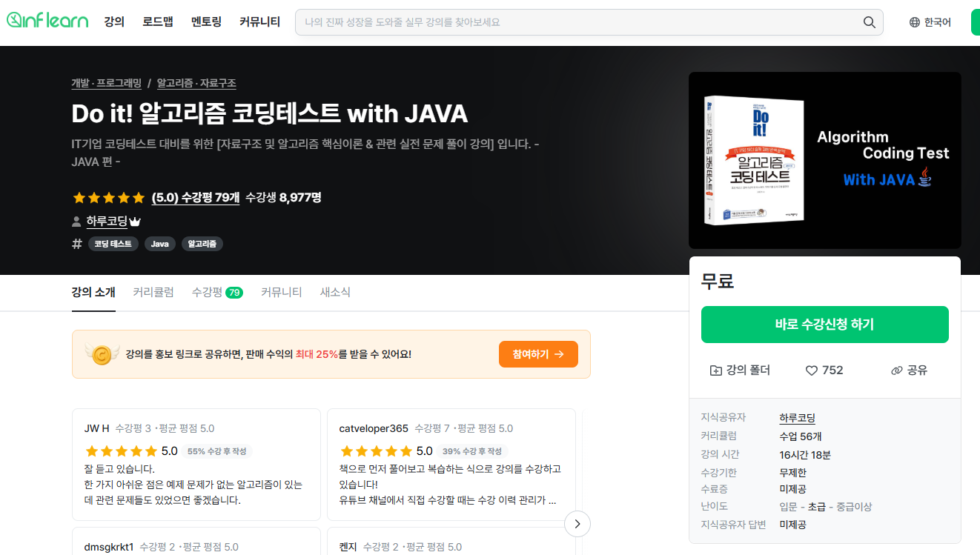The width and height of the screenshot is (980, 555).
Task: Open catveloper365 review card
Action: point(451,465)
